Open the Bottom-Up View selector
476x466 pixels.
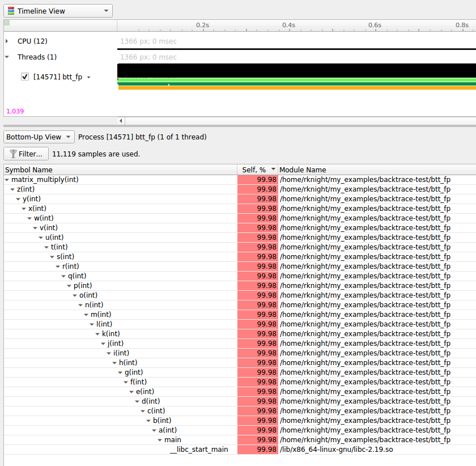click(x=68, y=137)
